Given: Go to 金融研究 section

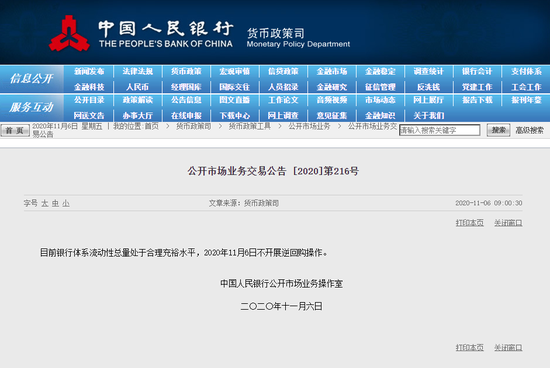Looking at the screenshot, I should (x=332, y=87).
